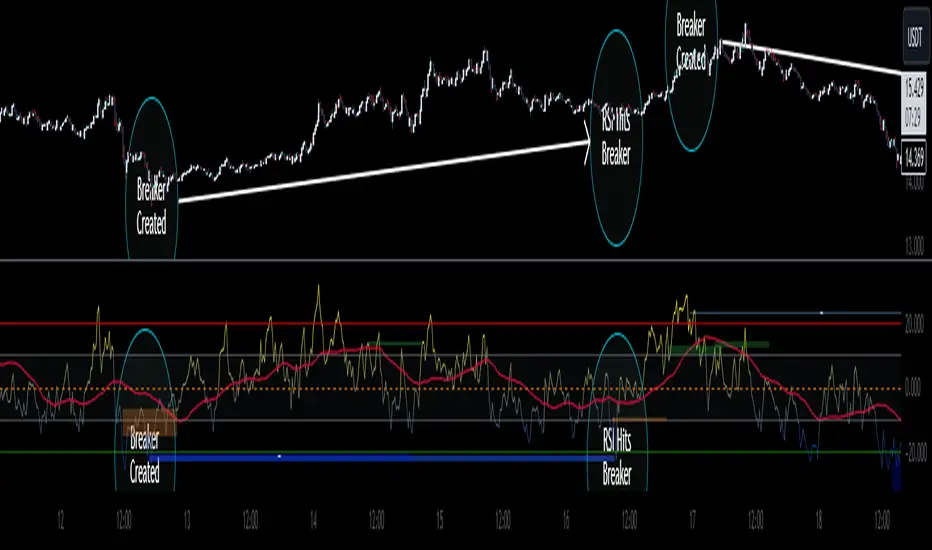Image resolution: width=932 pixels, height=550 pixels.
Task: Select the 14.369 current price label
Action: pos(914,158)
